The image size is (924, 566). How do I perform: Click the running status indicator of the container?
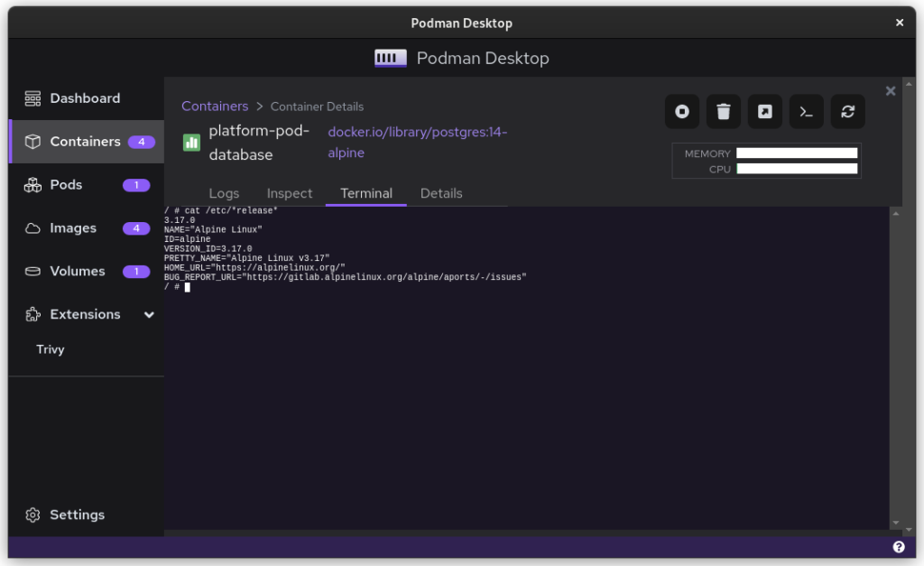click(x=190, y=143)
